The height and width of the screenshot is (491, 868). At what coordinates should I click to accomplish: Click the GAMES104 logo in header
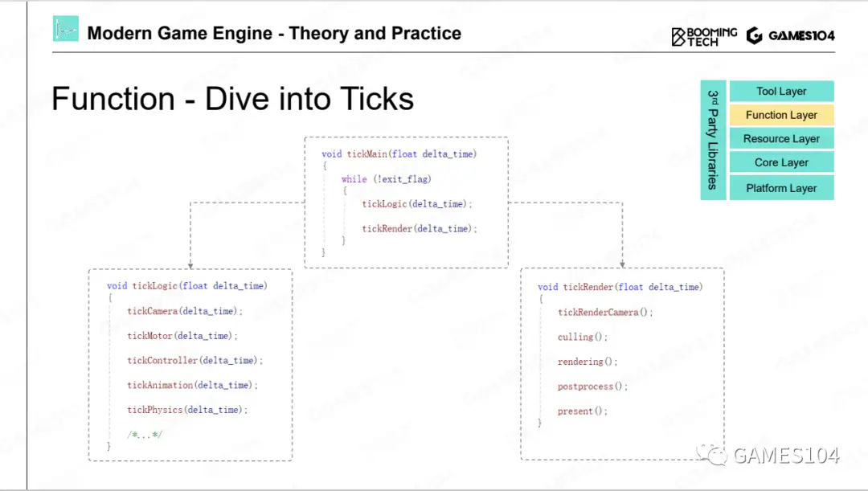pos(790,35)
